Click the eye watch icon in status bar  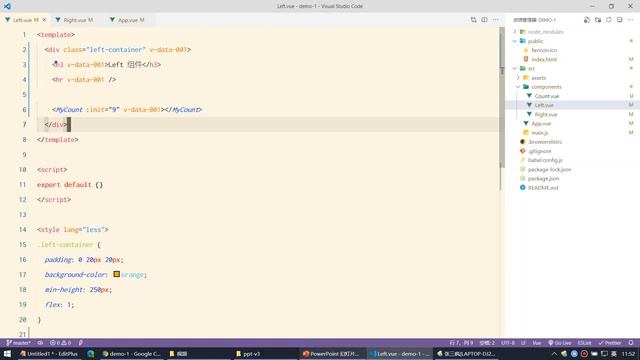pos(40,343)
